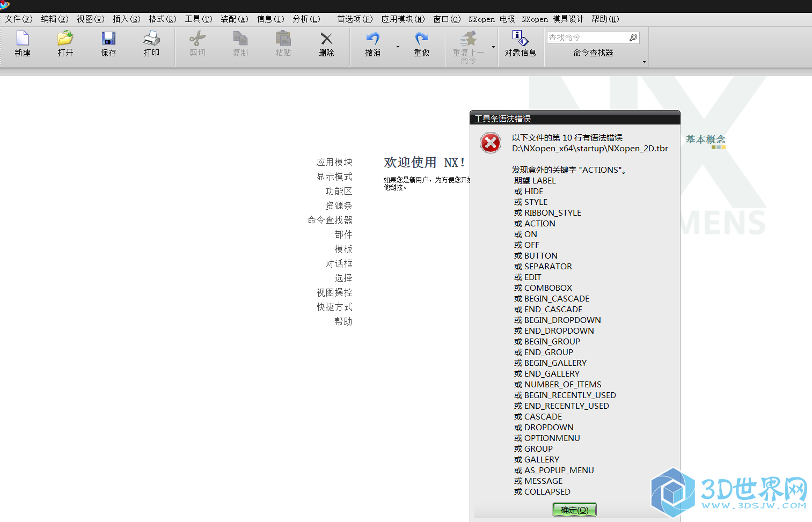
Task: Open the 分析(L) menu
Action: (306, 19)
